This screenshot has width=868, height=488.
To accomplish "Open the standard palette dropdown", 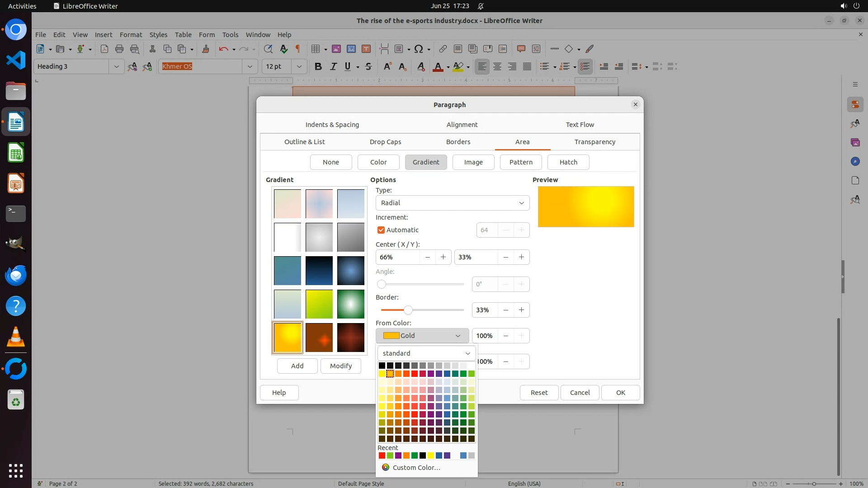I will tap(426, 353).
